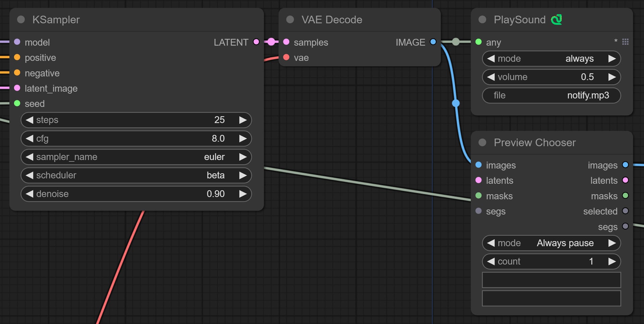Open the scheduler beta combo

pos(136,175)
